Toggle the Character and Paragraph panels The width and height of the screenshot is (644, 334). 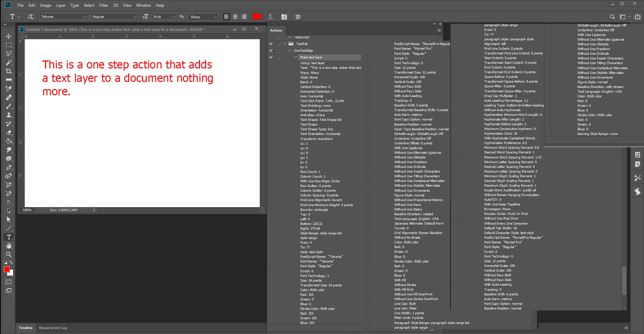coord(284,16)
